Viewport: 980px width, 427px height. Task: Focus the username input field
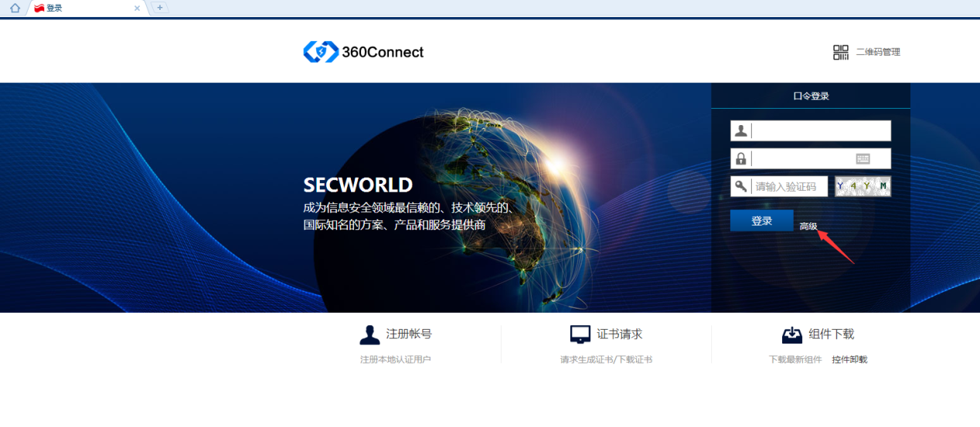click(819, 130)
